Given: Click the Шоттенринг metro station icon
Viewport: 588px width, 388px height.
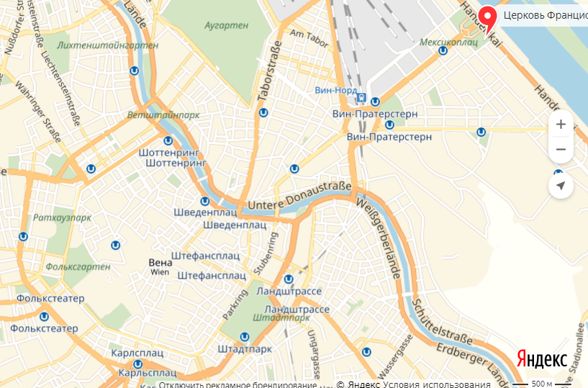Looking at the screenshot, I should point(168,140).
